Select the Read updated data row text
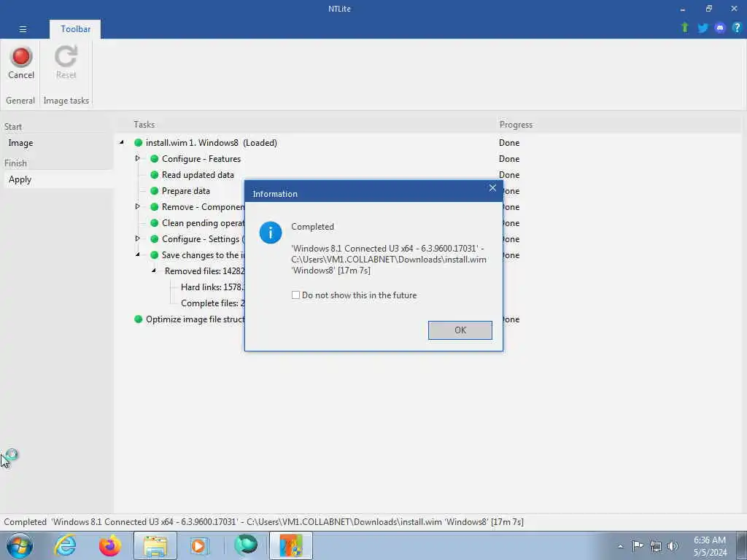Screen dimensions: 747x560 coord(198,175)
